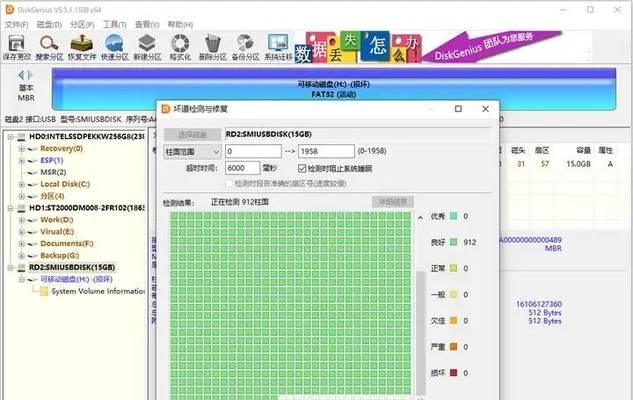The height and width of the screenshot is (400, 633).
Task: Click the Format (格式化) toolbar icon
Action: (x=180, y=48)
